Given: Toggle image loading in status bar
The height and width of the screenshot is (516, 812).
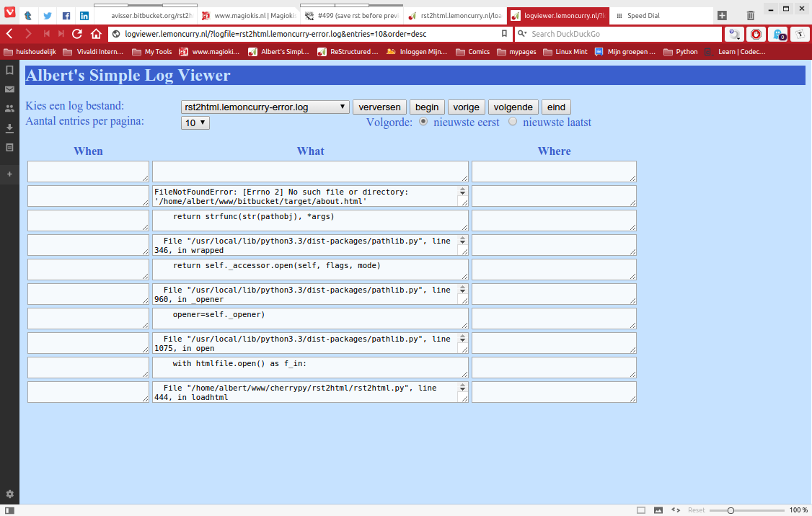Looking at the screenshot, I should point(658,510).
